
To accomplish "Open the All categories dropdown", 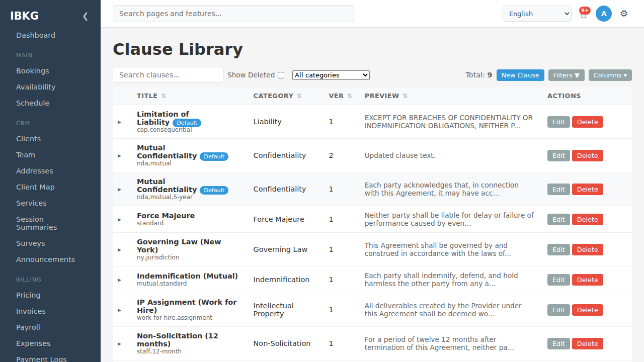I will coord(331,75).
